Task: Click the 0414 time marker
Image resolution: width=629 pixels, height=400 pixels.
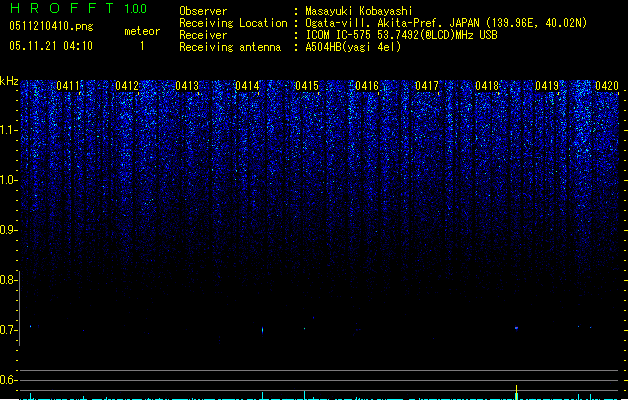Action: tap(247, 86)
